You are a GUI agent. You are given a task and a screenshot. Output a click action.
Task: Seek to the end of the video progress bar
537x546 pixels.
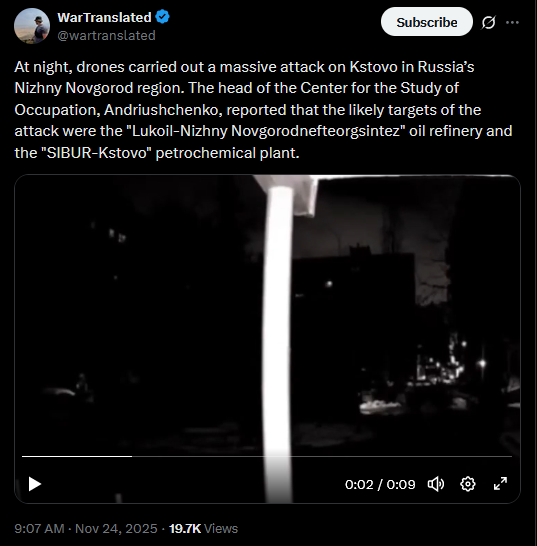(511, 456)
